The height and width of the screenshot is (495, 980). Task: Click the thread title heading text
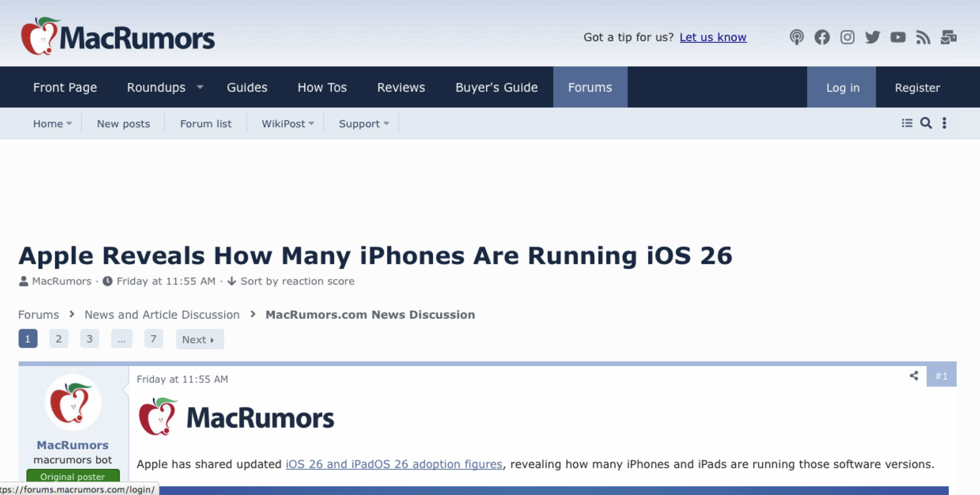click(x=375, y=255)
